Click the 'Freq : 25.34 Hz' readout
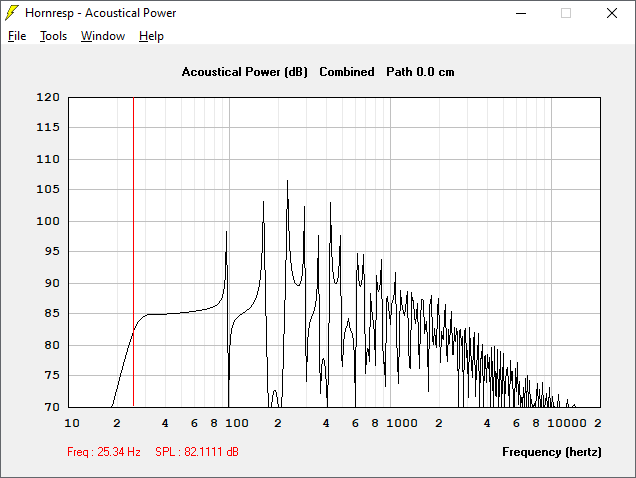 click(x=104, y=452)
